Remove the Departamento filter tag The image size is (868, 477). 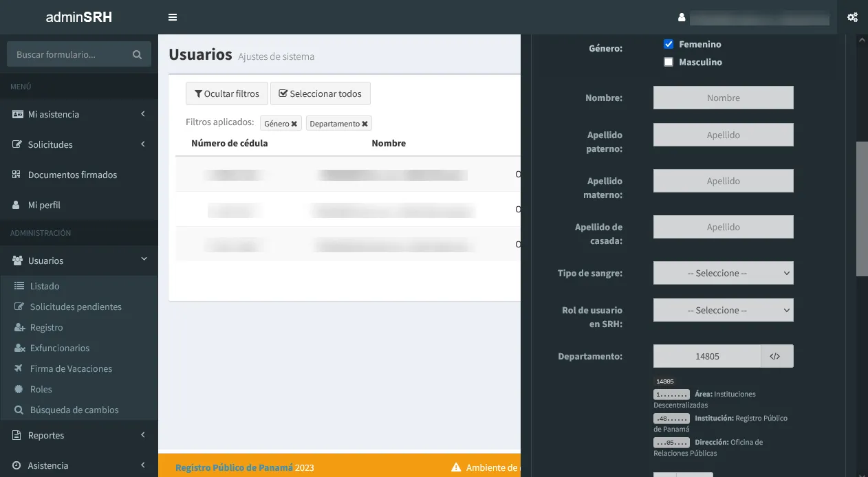pos(365,124)
